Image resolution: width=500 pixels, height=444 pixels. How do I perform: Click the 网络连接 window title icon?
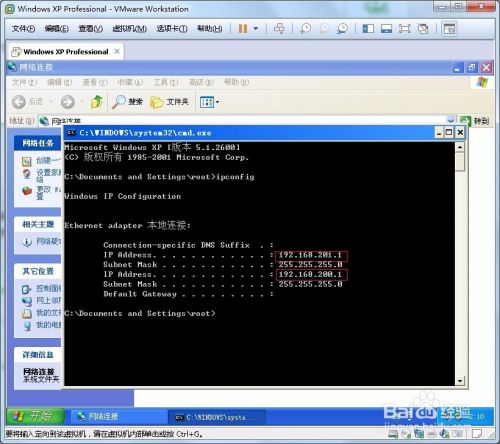[12, 67]
